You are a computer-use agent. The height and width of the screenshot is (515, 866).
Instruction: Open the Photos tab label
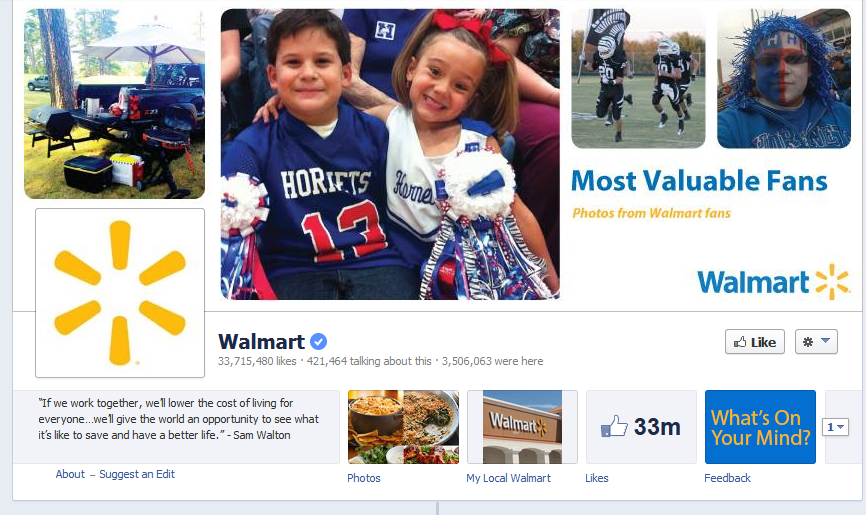tap(363, 478)
